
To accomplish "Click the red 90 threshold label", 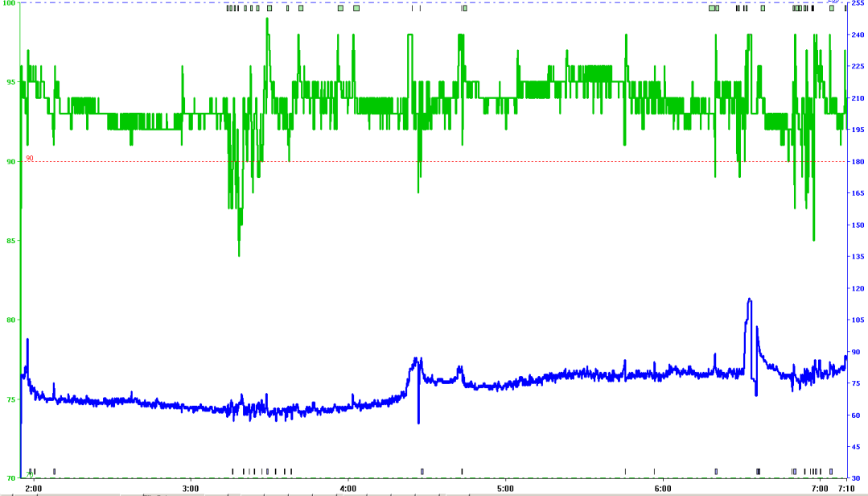I will (x=30, y=159).
